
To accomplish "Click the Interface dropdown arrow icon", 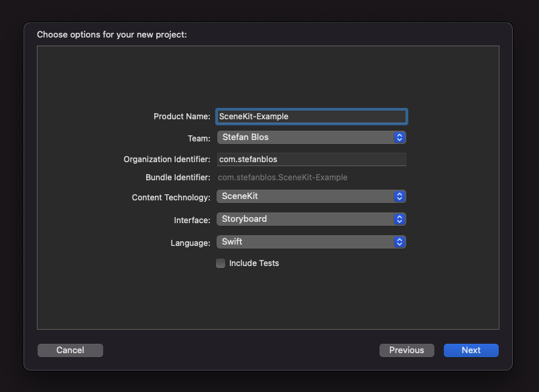I will coord(400,219).
